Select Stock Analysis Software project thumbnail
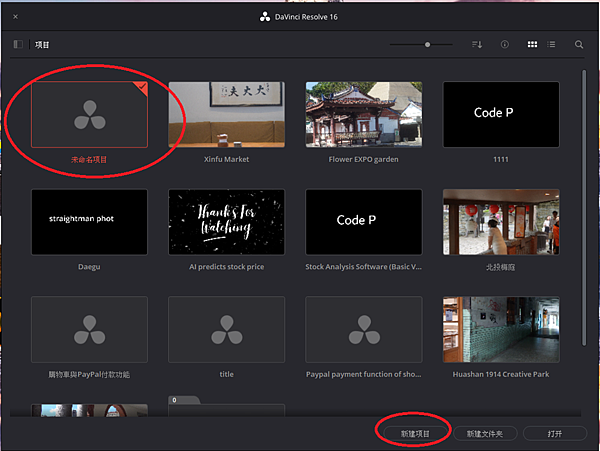Viewport: 600px width, 451px height. [x=364, y=222]
